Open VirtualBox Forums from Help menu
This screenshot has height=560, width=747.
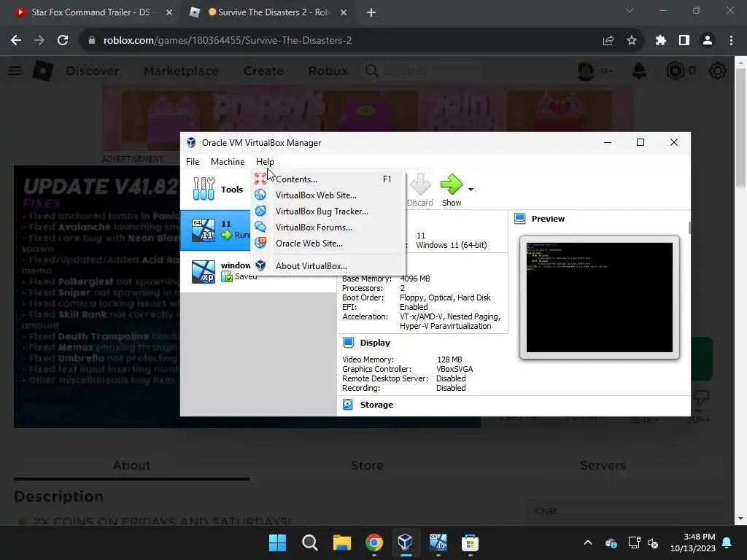tap(328, 227)
